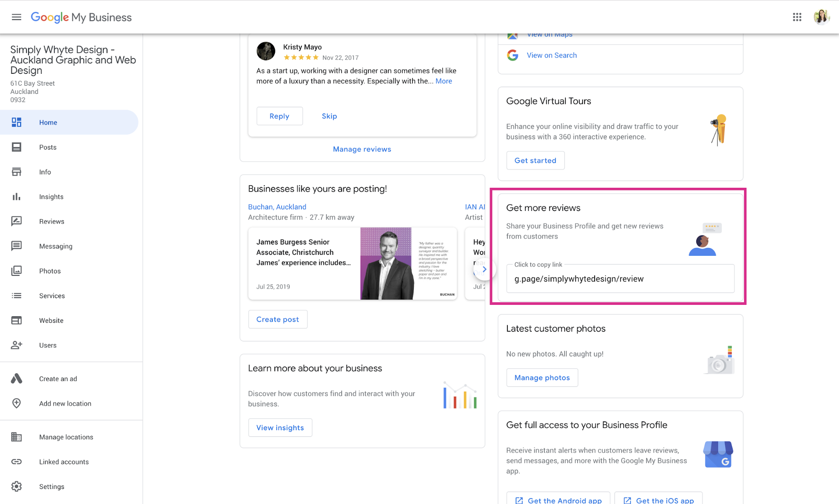Click the Linked accounts link icon
This screenshot has width=839, height=504.
(16, 462)
